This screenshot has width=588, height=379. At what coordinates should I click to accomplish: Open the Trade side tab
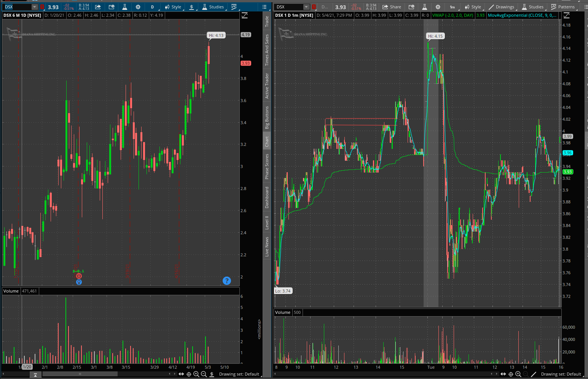pyautogui.click(x=267, y=21)
